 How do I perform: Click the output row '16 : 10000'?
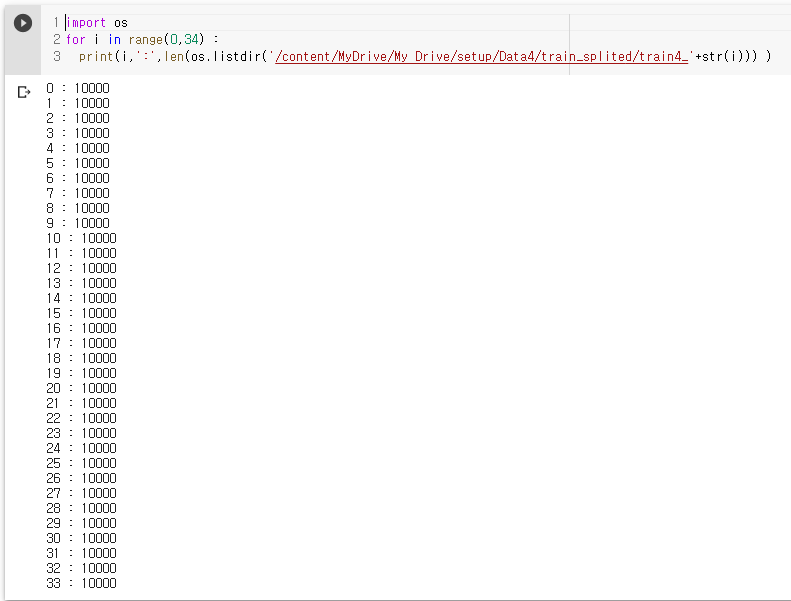pyautogui.click(x=81, y=329)
